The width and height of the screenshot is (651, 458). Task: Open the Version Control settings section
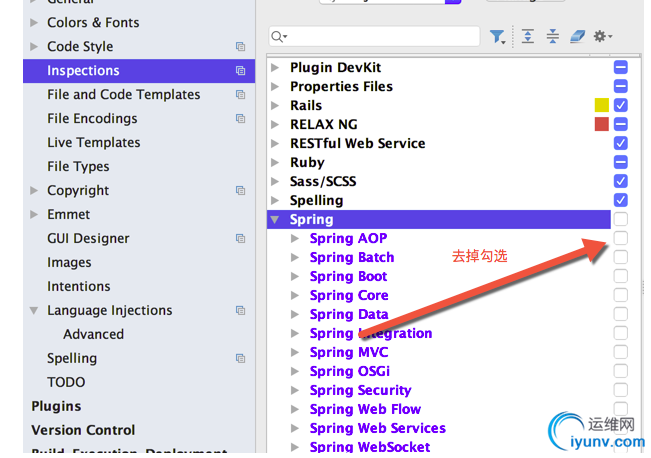click(x=83, y=431)
